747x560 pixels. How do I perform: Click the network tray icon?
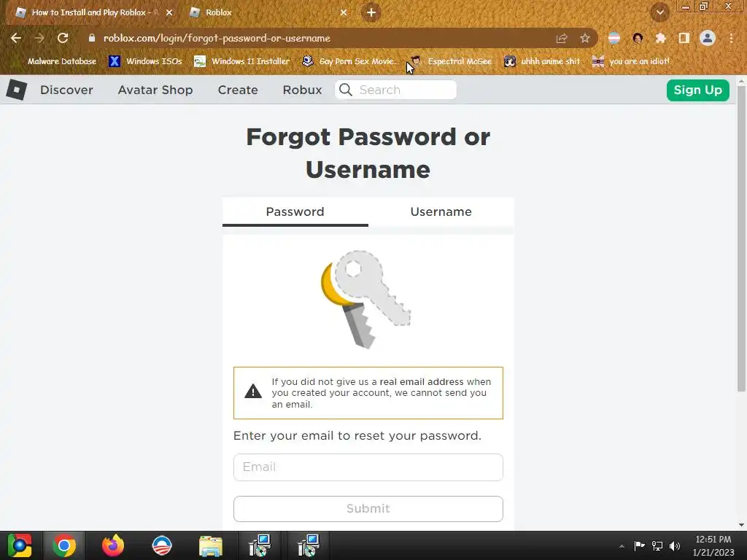pos(657,545)
